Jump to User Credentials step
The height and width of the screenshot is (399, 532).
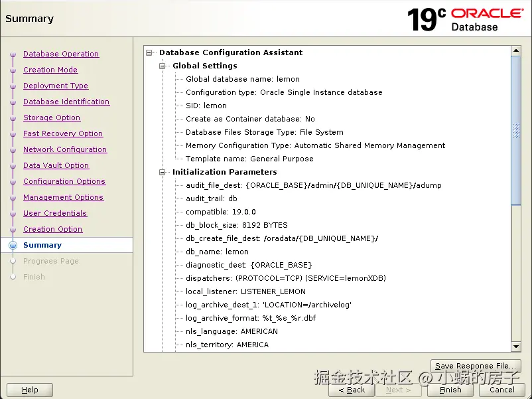(55, 213)
